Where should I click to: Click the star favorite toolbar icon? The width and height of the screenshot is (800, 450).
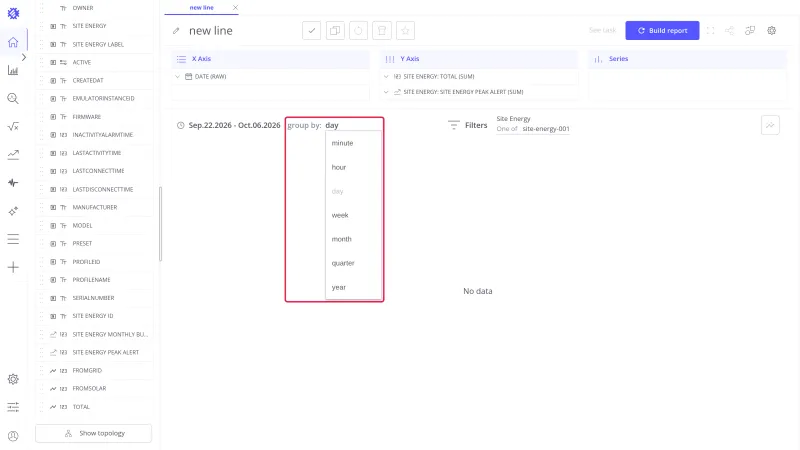405,31
